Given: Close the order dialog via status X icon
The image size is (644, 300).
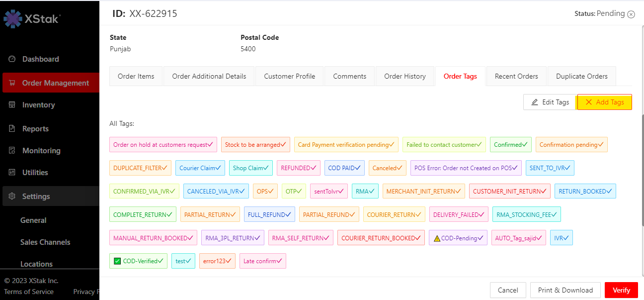Looking at the screenshot, I should [x=631, y=14].
